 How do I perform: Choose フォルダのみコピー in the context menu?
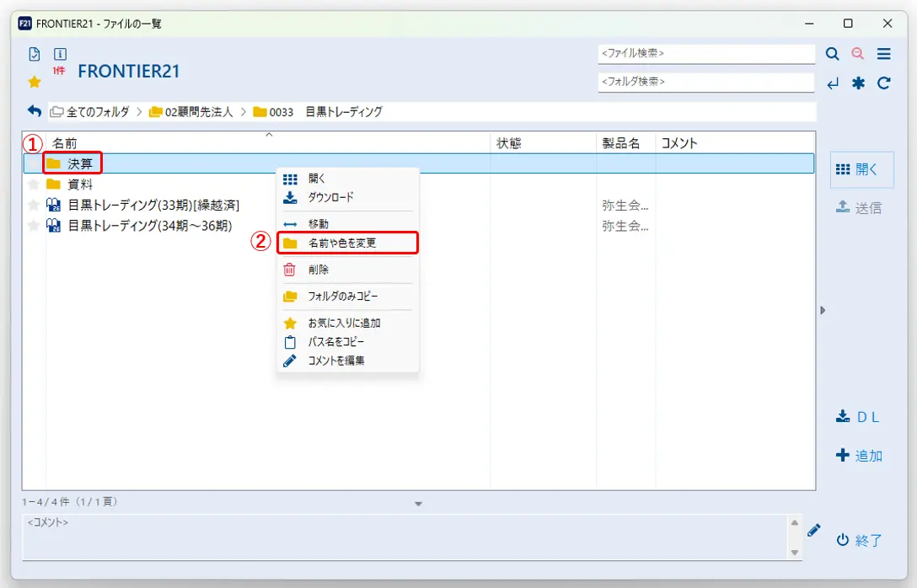[348, 297]
